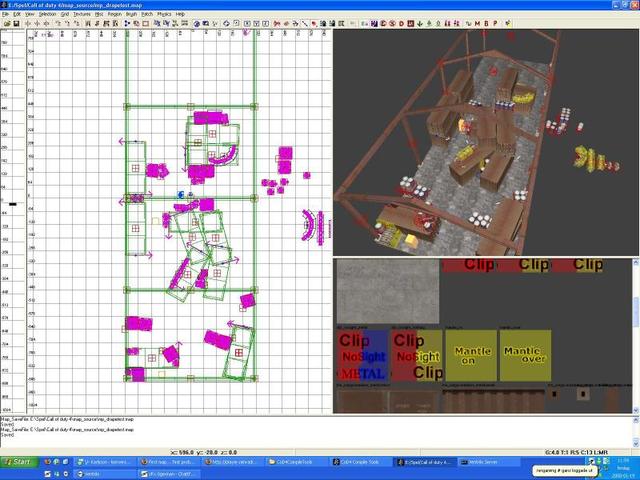Open the Textures menu
The height and width of the screenshot is (480, 640).
point(82,14)
